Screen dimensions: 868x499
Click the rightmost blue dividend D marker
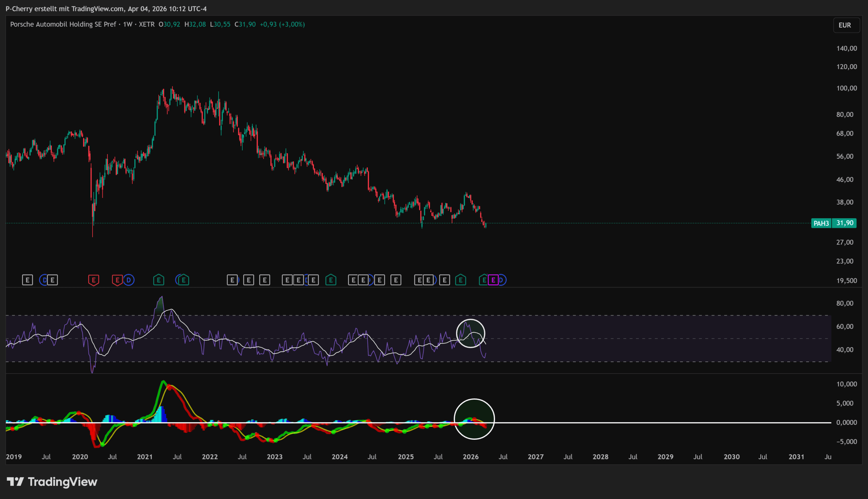tap(501, 280)
